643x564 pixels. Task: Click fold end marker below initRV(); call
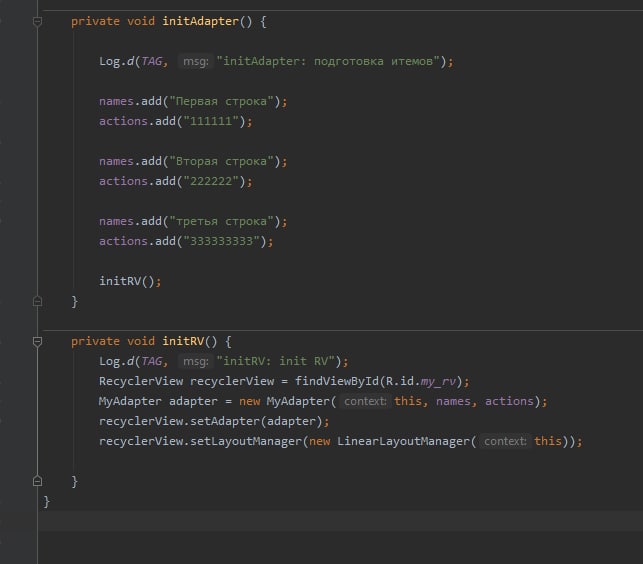click(x=37, y=302)
